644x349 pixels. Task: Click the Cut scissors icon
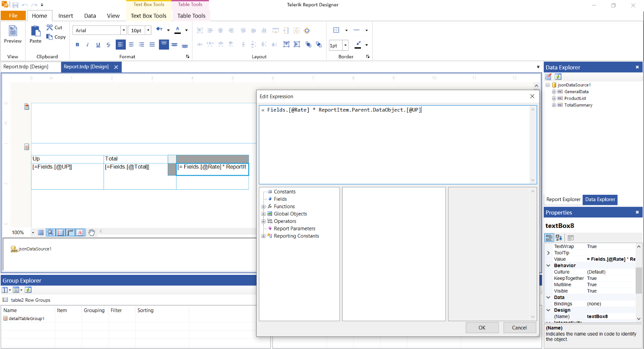(x=50, y=28)
